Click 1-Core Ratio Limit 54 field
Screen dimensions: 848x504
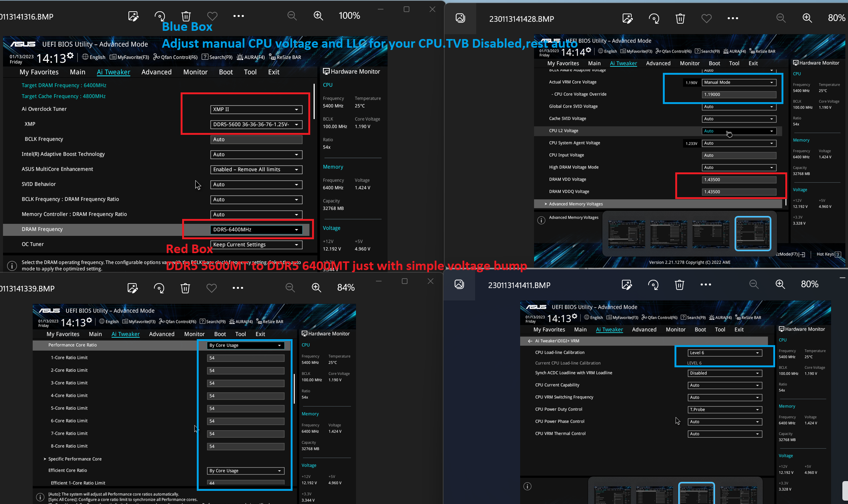click(246, 358)
